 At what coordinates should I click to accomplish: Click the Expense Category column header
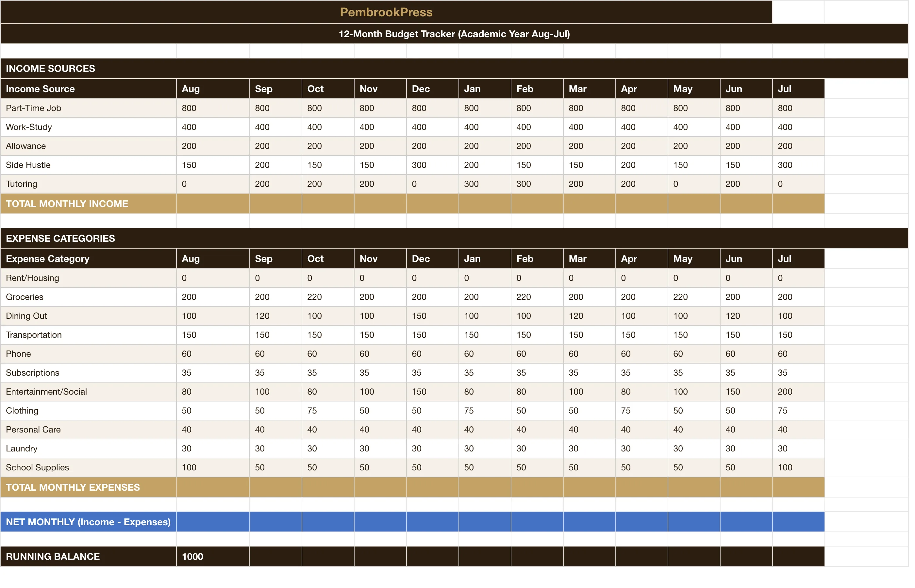pyautogui.click(x=88, y=258)
